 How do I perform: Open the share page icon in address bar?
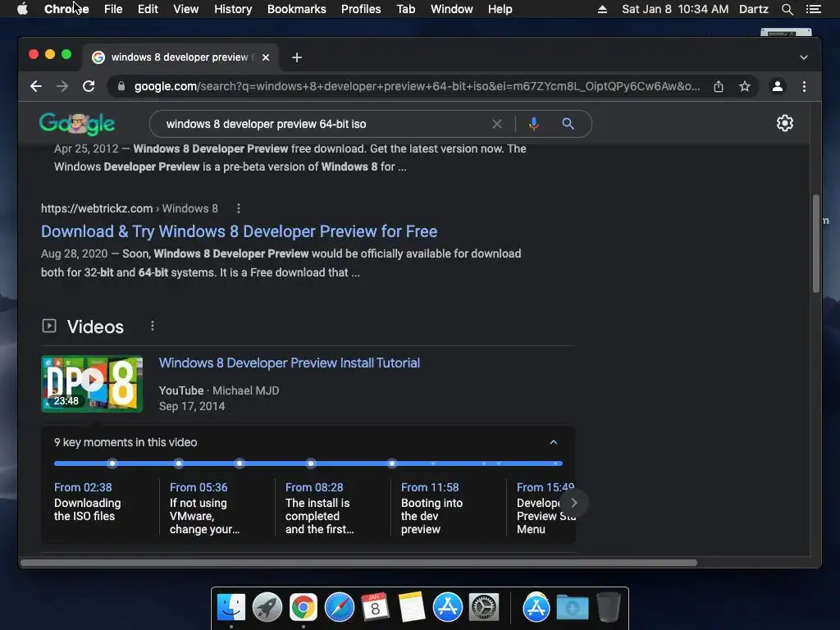point(719,86)
